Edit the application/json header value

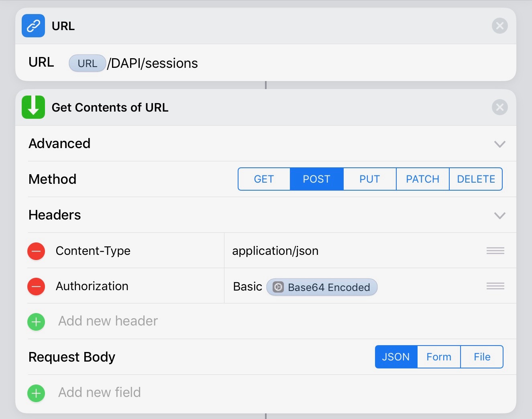pos(275,251)
